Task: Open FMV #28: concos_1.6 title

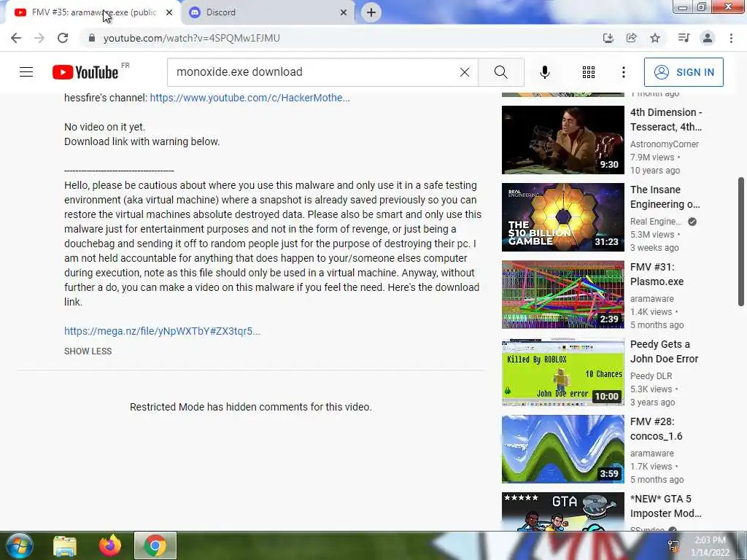Action: [x=656, y=429]
